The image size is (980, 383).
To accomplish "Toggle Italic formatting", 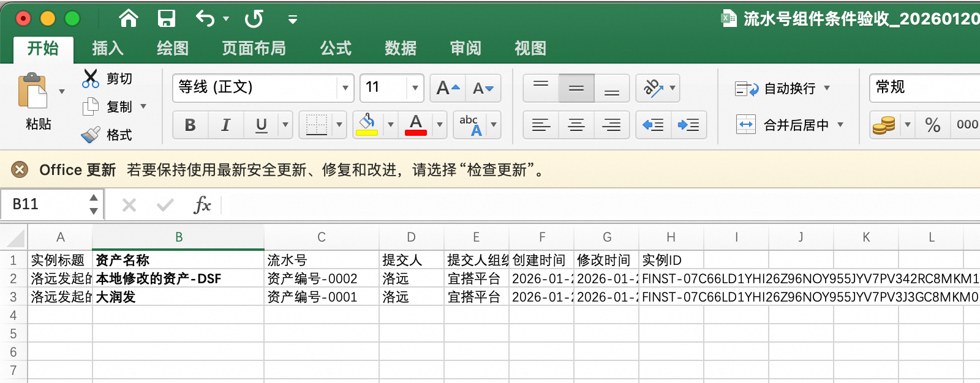I will [x=225, y=125].
